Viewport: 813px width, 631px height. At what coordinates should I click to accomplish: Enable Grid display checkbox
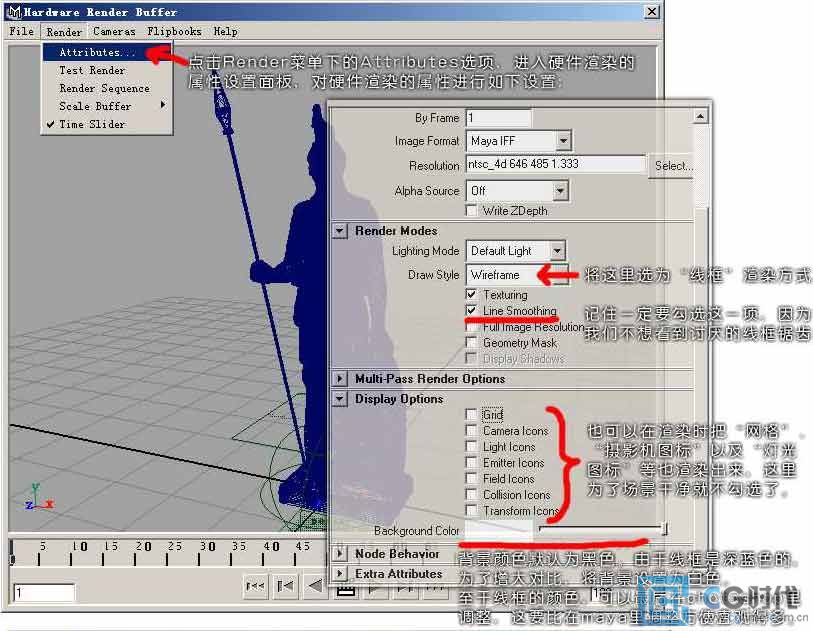[x=471, y=414]
